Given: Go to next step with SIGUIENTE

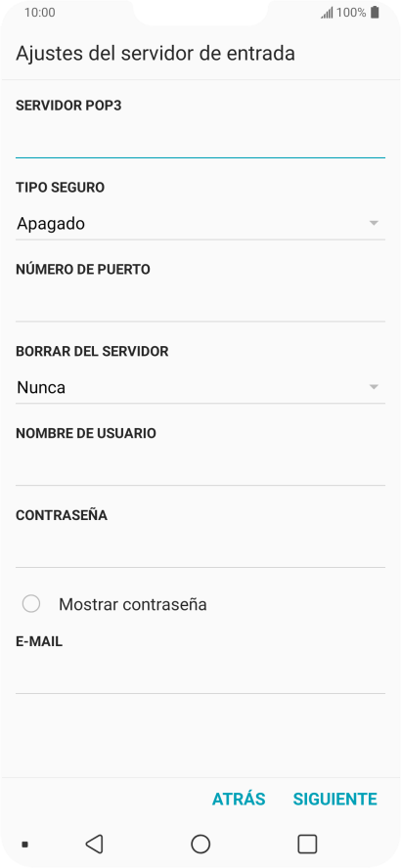Looking at the screenshot, I should pos(335,799).
